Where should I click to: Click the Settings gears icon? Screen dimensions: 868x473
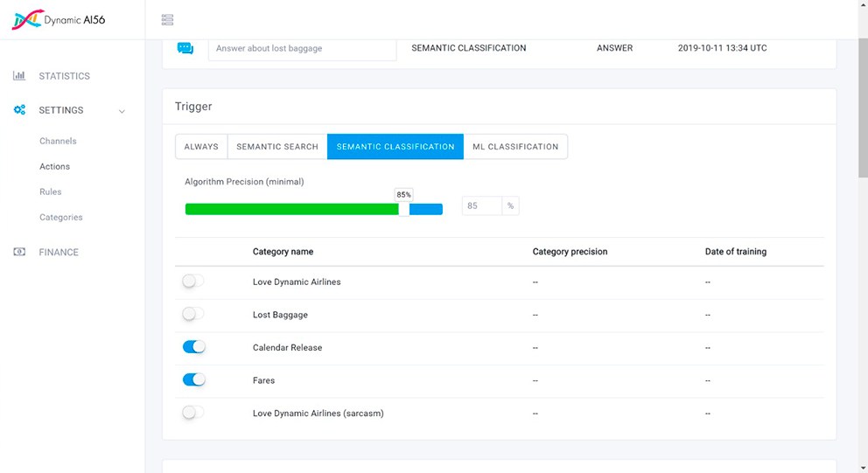click(19, 110)
